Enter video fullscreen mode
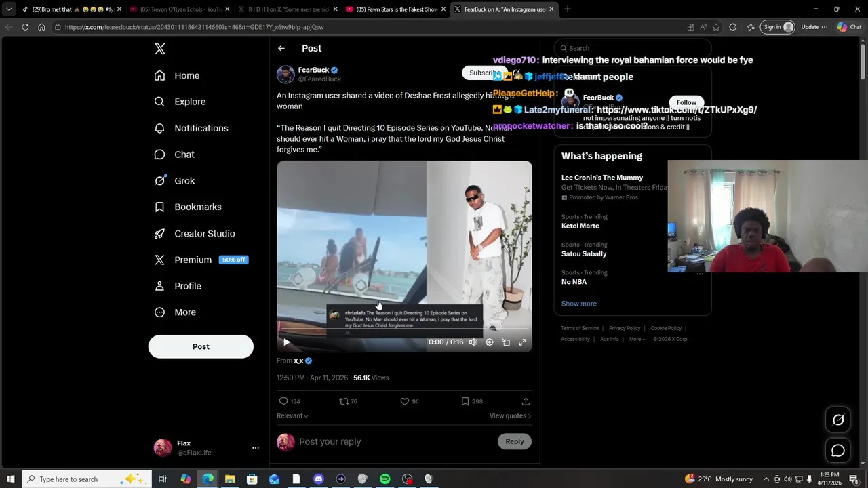Viewport: 868px width, 488px height. [x=522, y=342]
